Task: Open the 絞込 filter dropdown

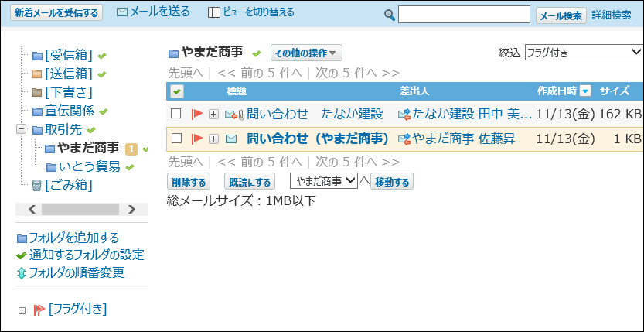Action: click(x=584, y=52)
